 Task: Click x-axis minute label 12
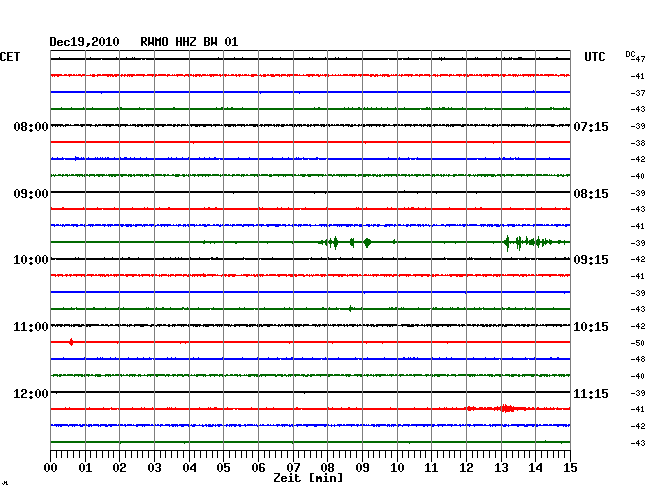(466, 467)
